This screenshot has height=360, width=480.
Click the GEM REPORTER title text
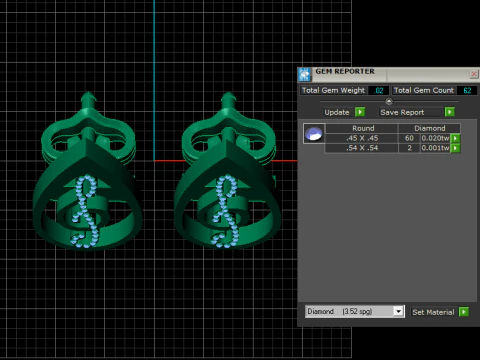pyautogui.click(x=345, y=71)
